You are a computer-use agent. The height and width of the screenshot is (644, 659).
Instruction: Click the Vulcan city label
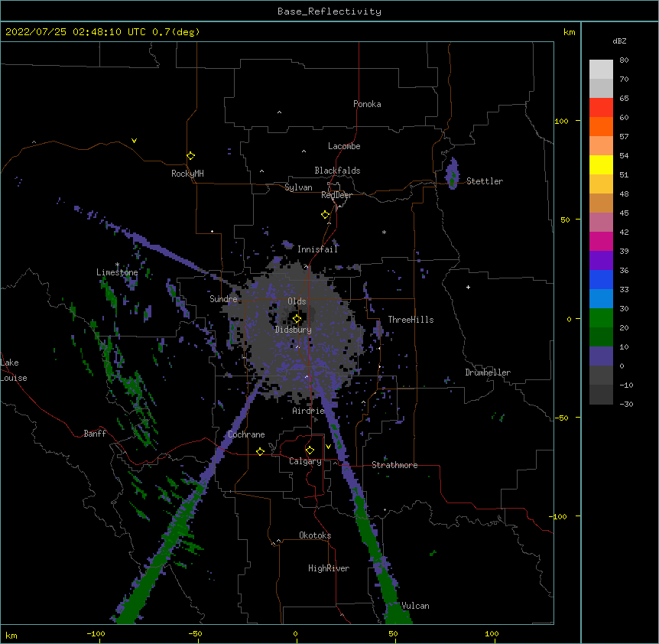tap(416, 606)
